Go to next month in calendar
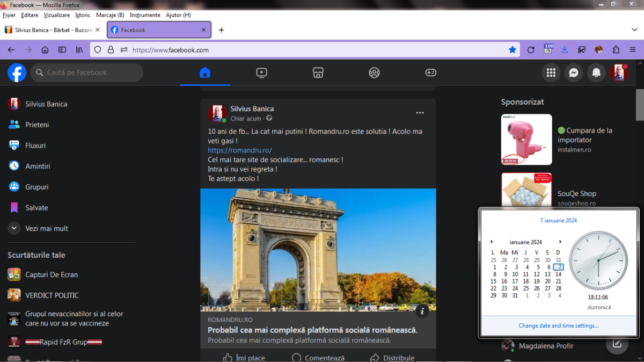The width and height of the screenshot is (644, 362). [560, 242]
